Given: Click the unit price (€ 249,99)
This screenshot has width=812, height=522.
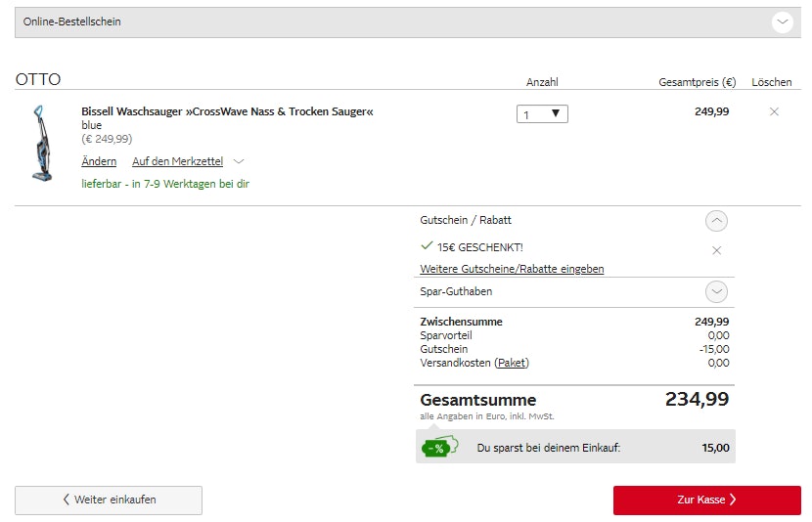Looking at the screenshot, I should pyautogui.click(x=107, y=139).
